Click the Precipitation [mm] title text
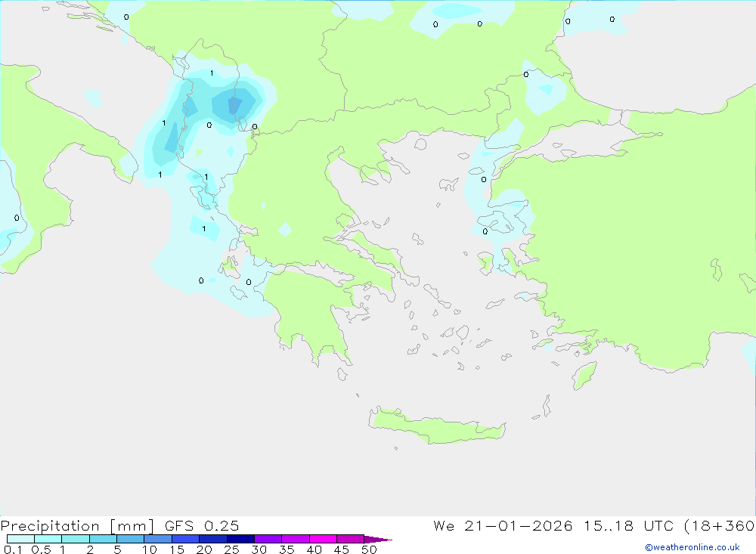 tap(77, 526)
